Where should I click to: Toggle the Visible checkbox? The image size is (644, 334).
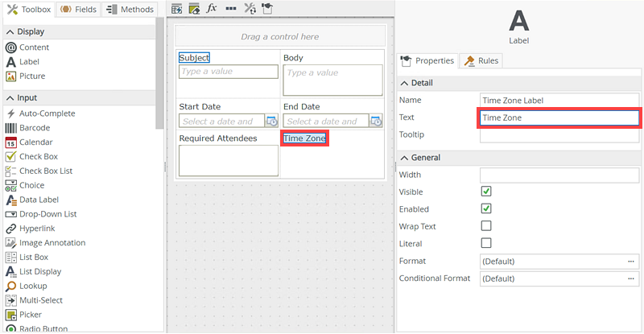486,192
